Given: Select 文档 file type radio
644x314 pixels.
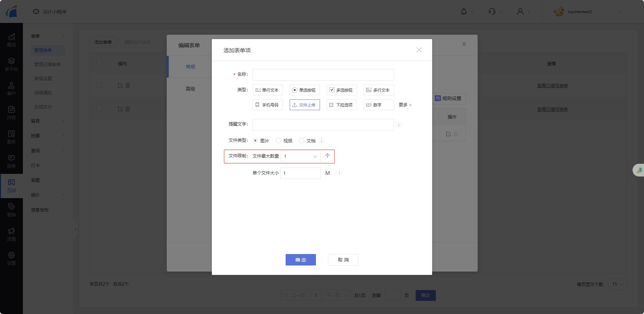Looking at the screenshot, I should 301,140.
